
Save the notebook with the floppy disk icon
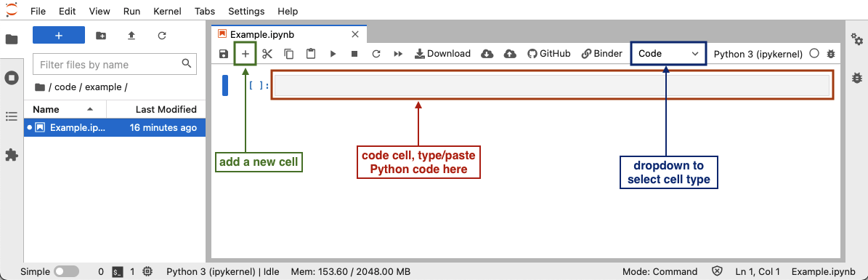[x=223, y=54]
